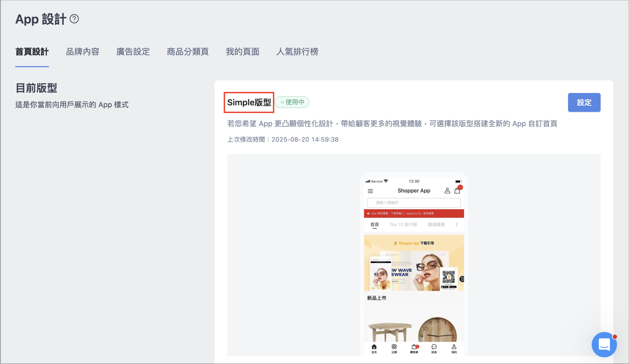Select Top 10 排行榜 tab in preview
Screen dimensions: 629x364
tap(403, 225)
